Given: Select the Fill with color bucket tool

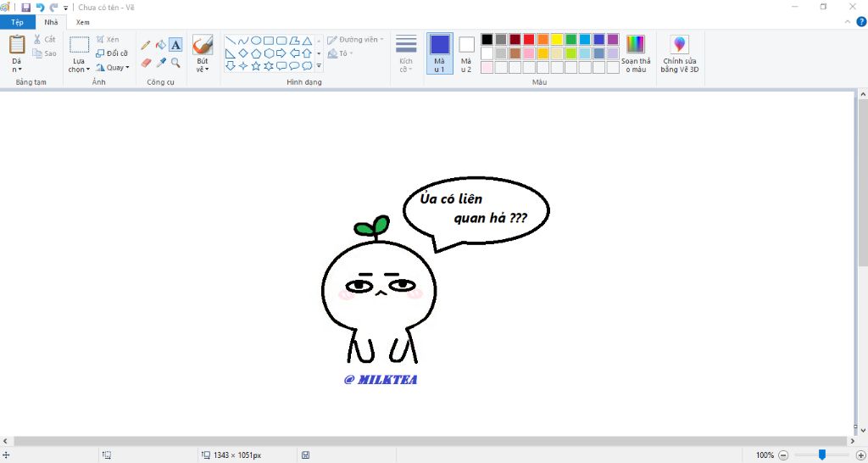Looking at the screenshot, I should tap(160, 45).
